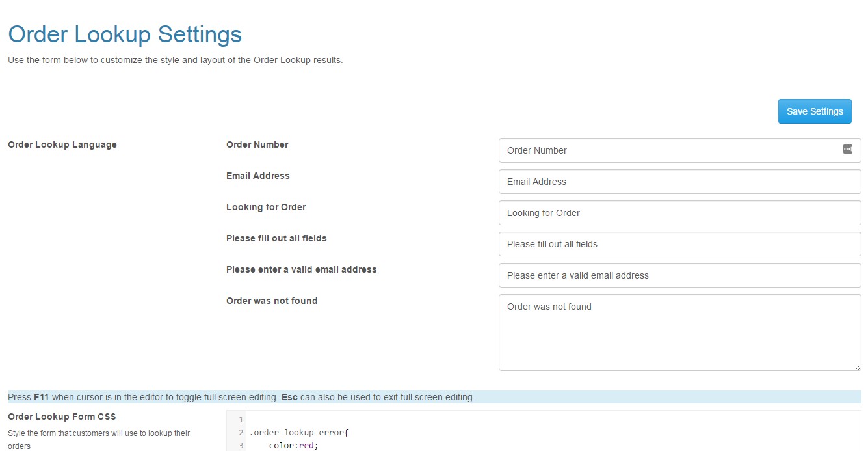Select the Order Lookup Language section label
Viewport: 868px width, 451px height.
pyautogui.click(x=62, y=144)
